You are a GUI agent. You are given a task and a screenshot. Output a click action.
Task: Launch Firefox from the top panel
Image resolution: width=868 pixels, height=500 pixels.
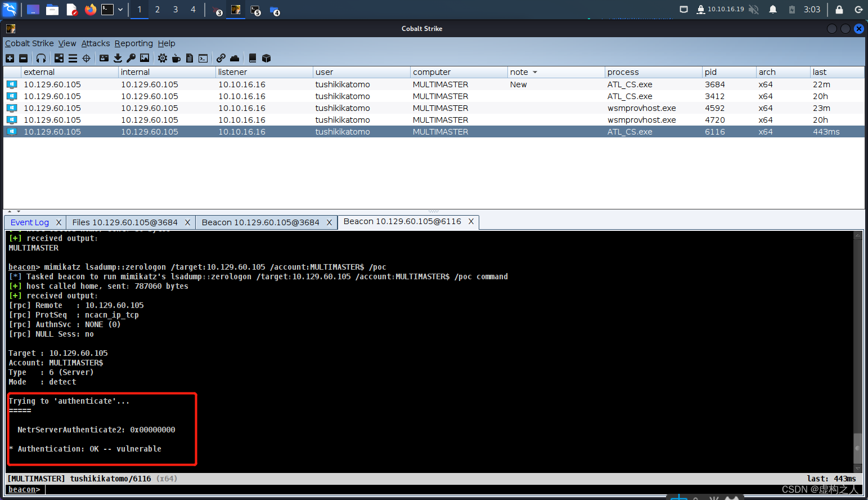coord(90,10)
